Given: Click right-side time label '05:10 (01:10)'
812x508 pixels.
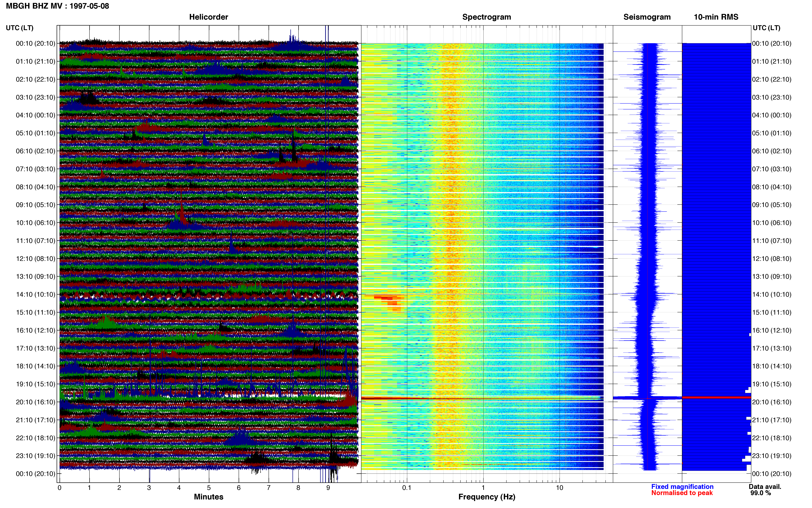Looking at the screenshot, I should pos(772,133).
